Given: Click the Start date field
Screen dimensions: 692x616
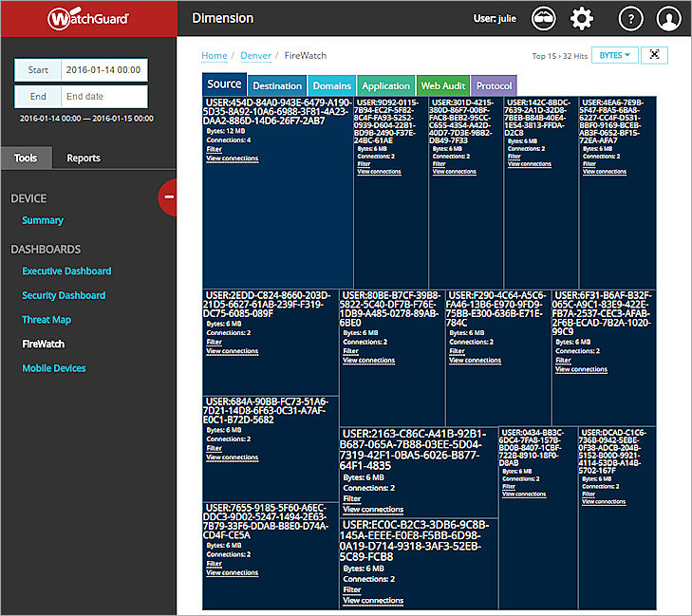Looking at the screenshot, I should click(x=104, y=70).
